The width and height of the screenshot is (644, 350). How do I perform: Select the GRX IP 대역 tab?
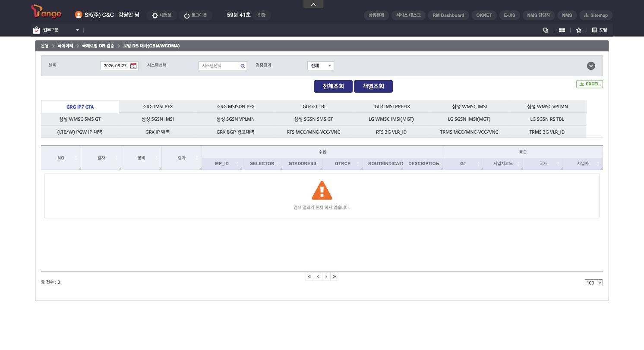(158, 132)
